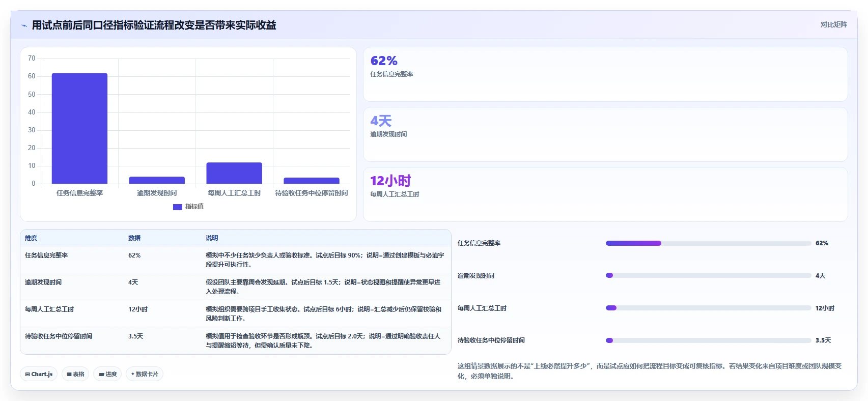Click the footnote starting 这组情景数据展示的

coord(650,371)
